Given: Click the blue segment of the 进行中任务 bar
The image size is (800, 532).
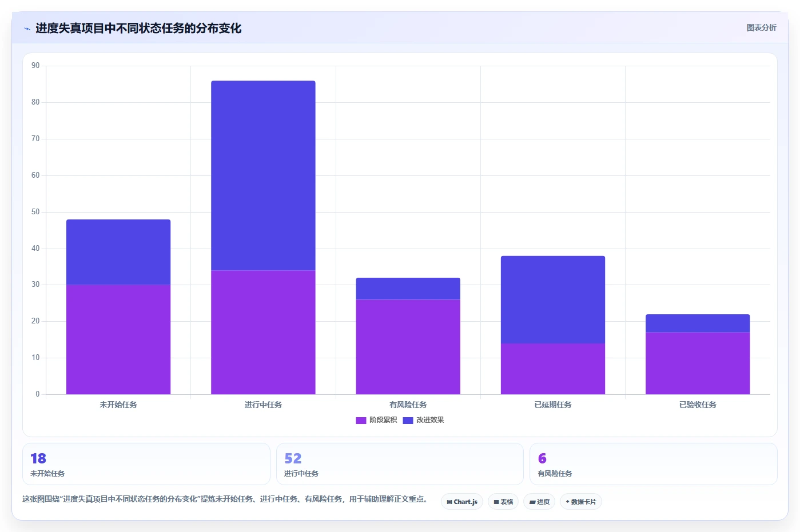Looking at the screenshot, I should [x=263, y=175].
